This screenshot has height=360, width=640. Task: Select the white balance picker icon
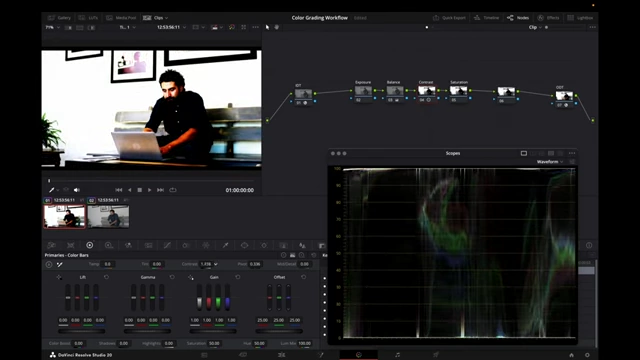coord(60,264)
